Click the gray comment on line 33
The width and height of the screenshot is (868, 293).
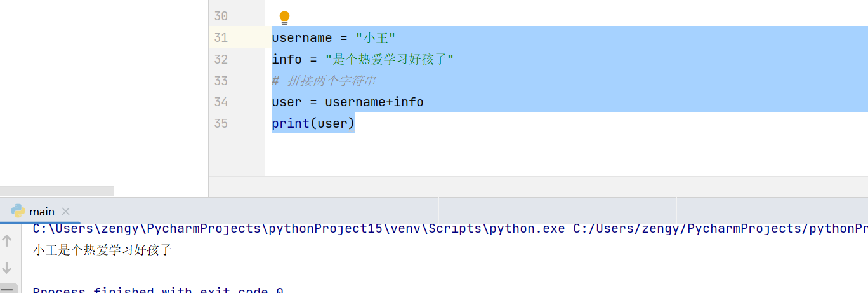(x=324, y=81)
